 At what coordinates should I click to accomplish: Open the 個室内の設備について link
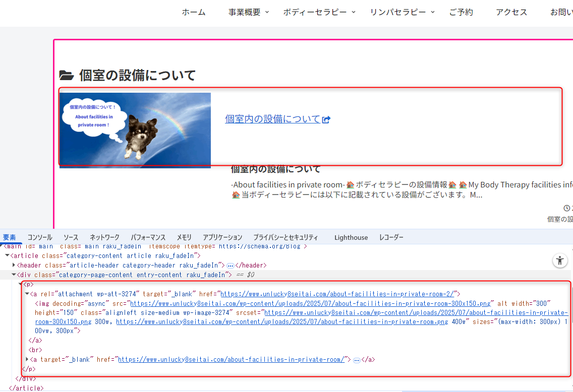pos(272,119)
